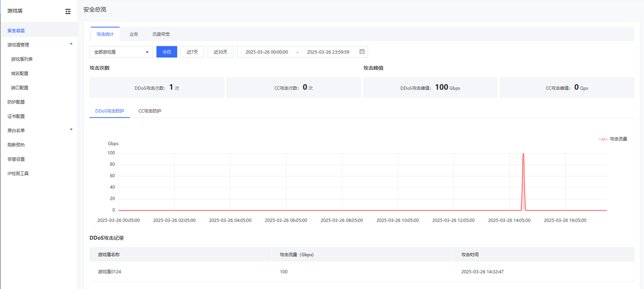Filter by 近30天
This screenshot has width=644, height=289.
(220, 52)
